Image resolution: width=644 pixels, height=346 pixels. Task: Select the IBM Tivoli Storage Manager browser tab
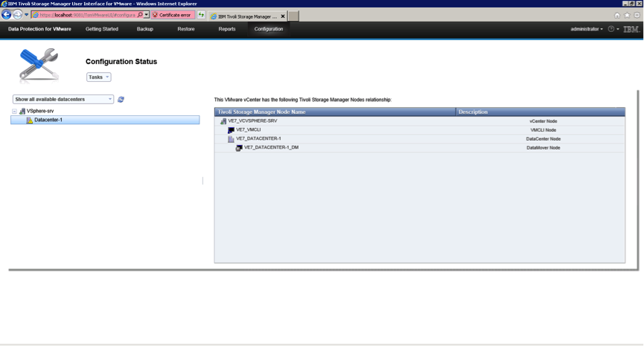247,16
